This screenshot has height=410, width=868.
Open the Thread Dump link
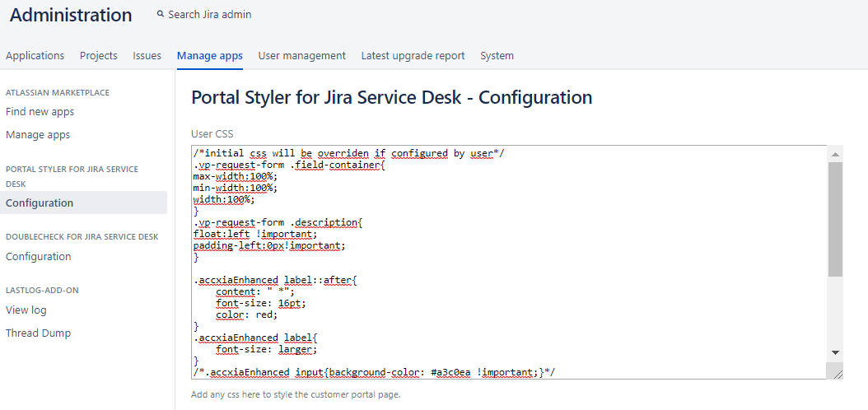38,333
